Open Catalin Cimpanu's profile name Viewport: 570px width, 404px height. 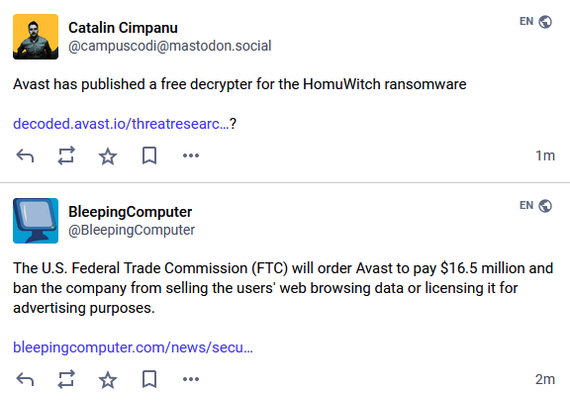(x=123, y=28)
